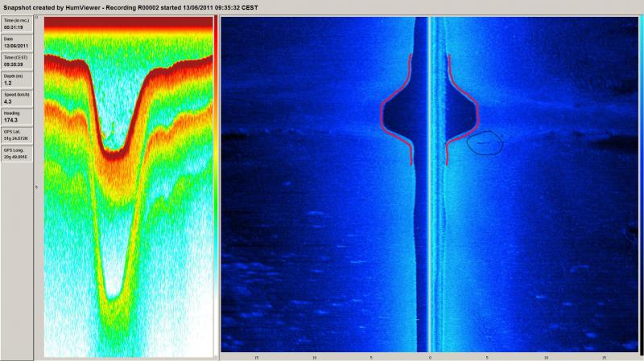Screen dimensions: 644x361
Task: Click the dark red surface band in sonar view
Action: 129,30
